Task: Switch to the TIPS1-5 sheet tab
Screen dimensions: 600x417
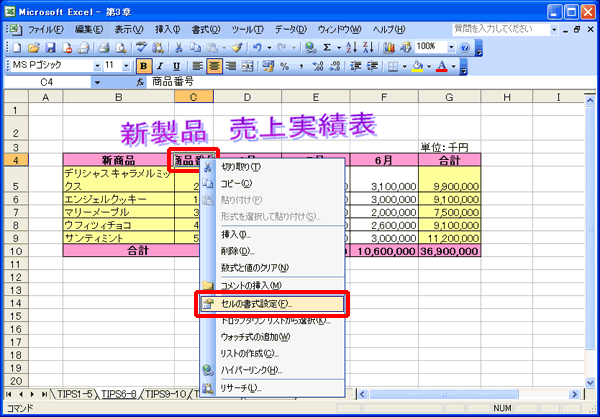Action: click(x=74, y=394)
